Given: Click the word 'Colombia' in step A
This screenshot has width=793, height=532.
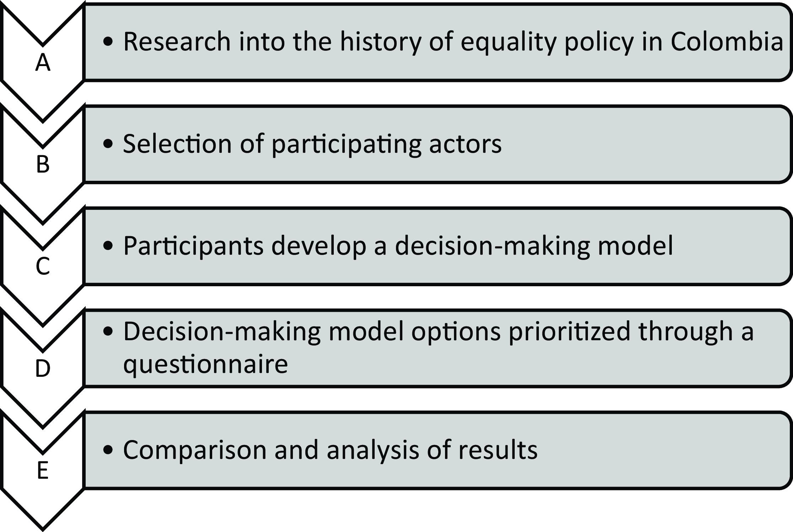Looking at the screenshot, I should [x=727, y=42].
